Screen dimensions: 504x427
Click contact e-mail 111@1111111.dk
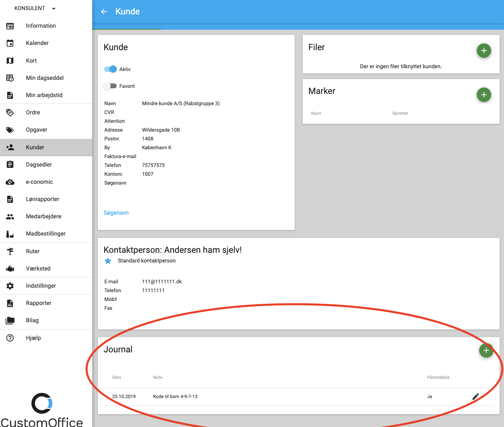tap(162, 282)
